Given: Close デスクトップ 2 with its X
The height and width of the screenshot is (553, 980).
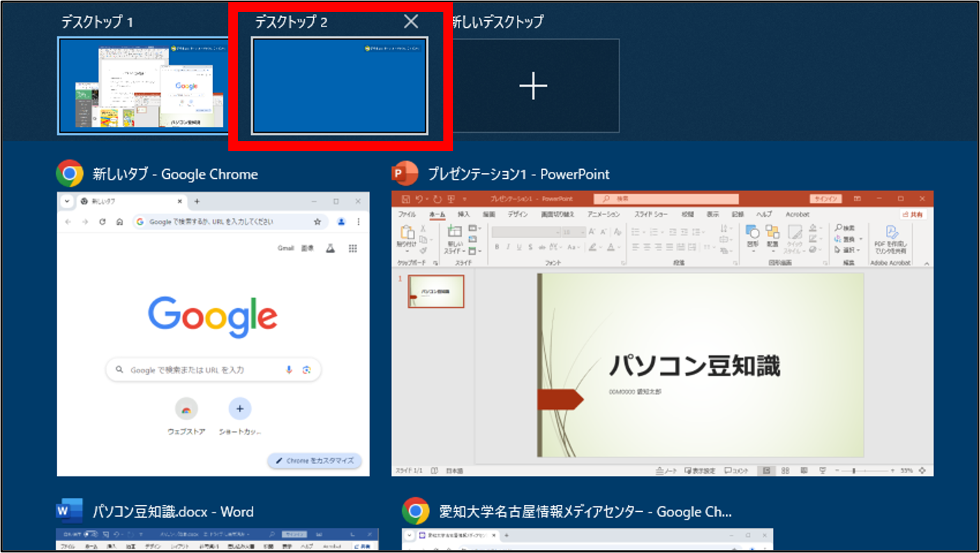Looking at the screenshot, I should (x=411, y=22).
